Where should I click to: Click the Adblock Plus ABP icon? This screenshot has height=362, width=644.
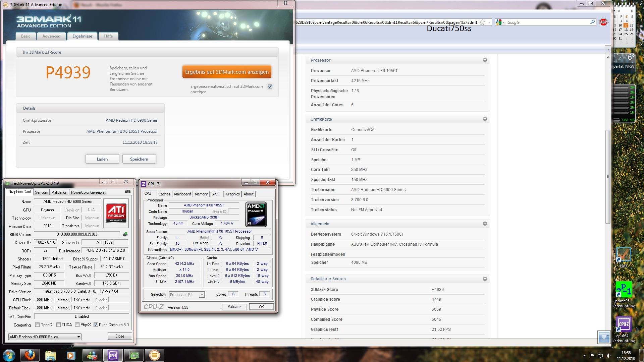pyautogui.click(x=603, y=22)
